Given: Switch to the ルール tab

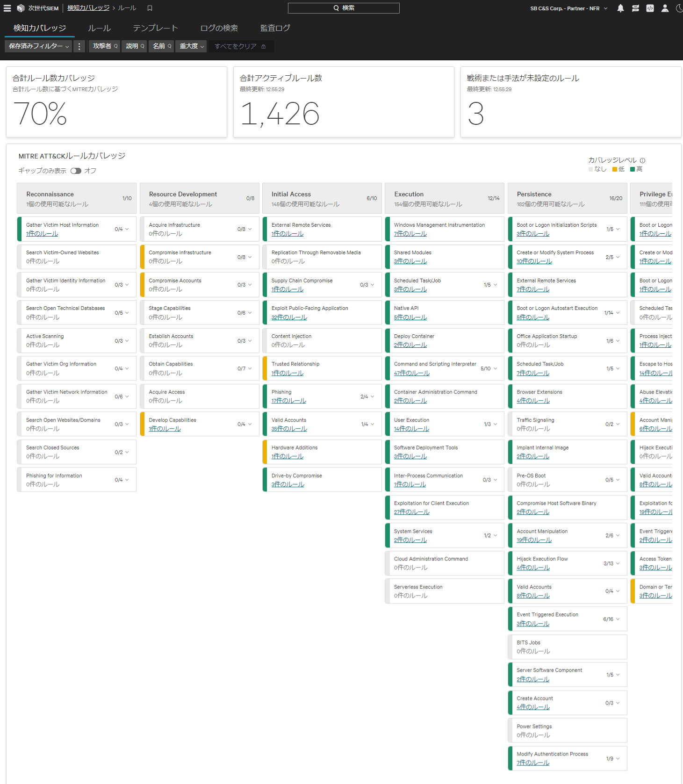Looking at the screenshot, I should tap(99, 28).
